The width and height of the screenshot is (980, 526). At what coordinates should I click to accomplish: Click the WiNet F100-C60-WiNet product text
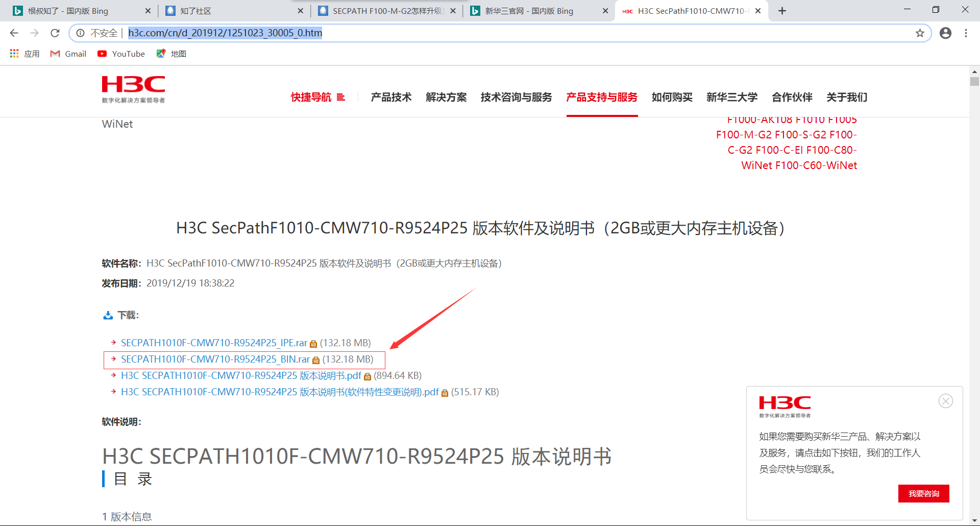tap(799, 165)
